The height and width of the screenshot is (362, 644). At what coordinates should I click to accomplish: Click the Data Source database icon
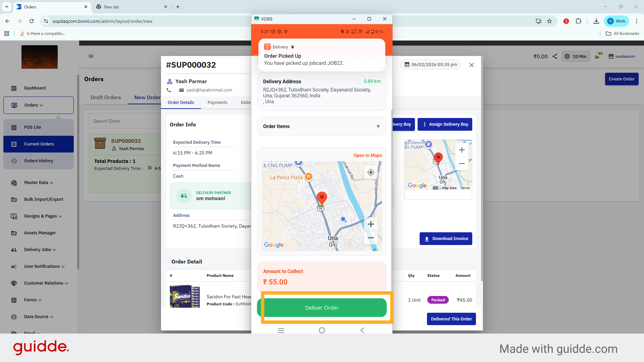coord(14,317)
